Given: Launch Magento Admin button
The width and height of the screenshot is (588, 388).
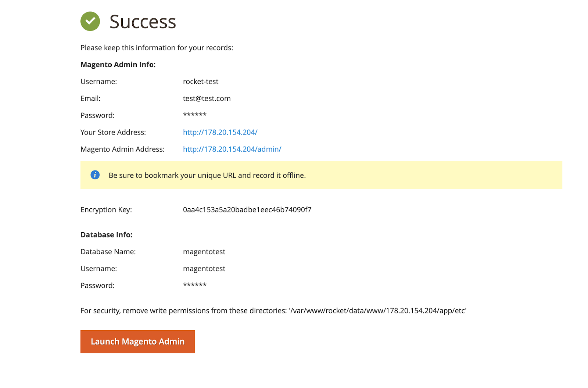Looking at the screenshot, I should [x=137, y=341].
